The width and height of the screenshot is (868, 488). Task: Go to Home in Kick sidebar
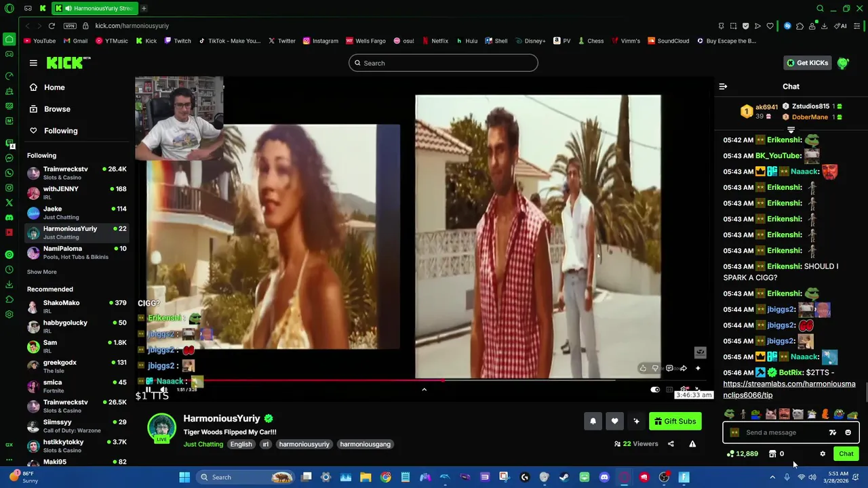(x=47, y=87)
